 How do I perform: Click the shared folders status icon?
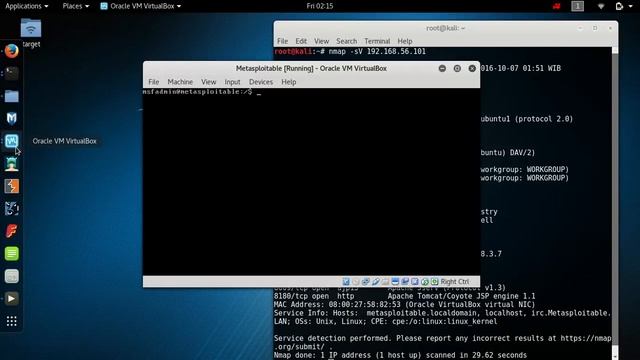pos(385,282)
